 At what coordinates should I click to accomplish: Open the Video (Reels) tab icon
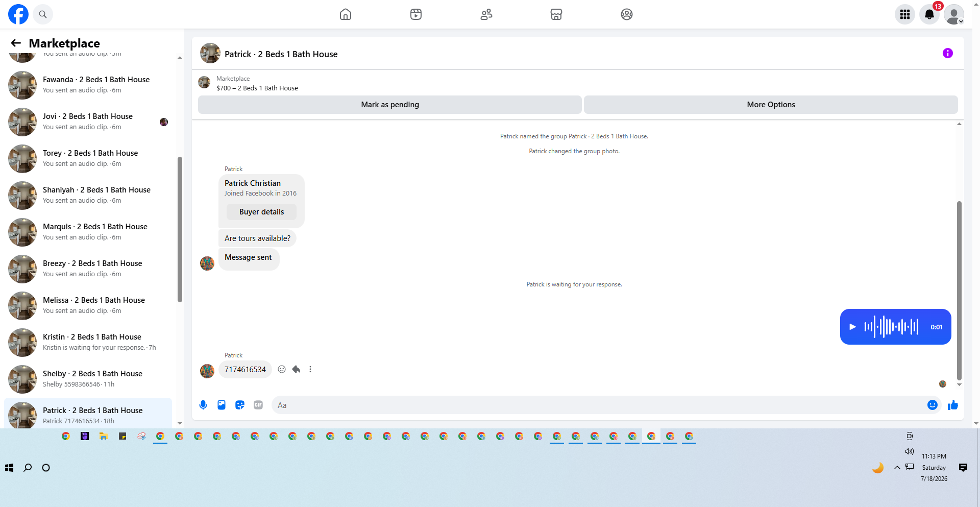click(x=416, y=14)
